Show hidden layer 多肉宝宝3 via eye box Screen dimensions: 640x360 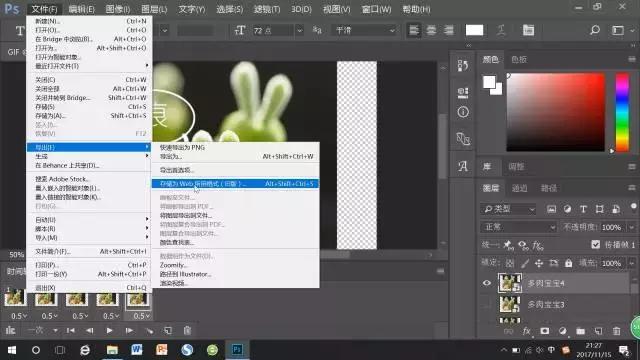tap(487, 304)
